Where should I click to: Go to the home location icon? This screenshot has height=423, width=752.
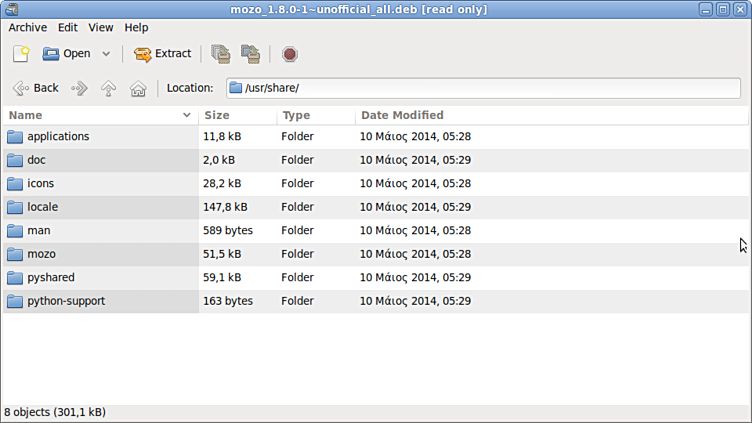(x=138, y=88)
